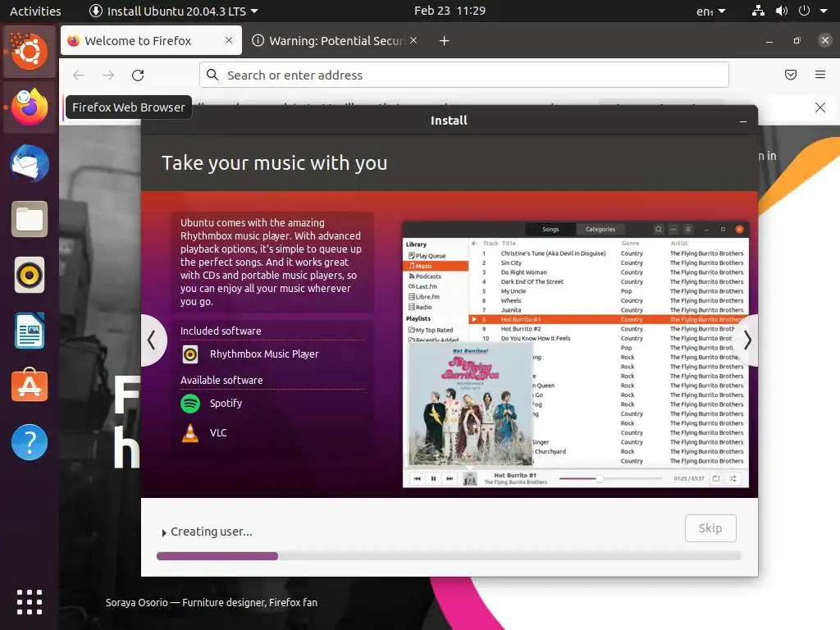Click the Rhythmbox Music Player icon in the installer
The width and height of the screenshot is (840, 630).
click(x=190, y=354)
